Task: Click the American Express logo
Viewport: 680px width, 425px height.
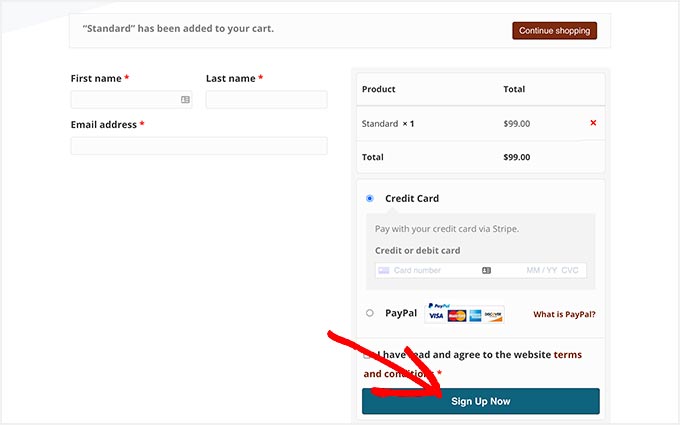Action: point(476,316)
